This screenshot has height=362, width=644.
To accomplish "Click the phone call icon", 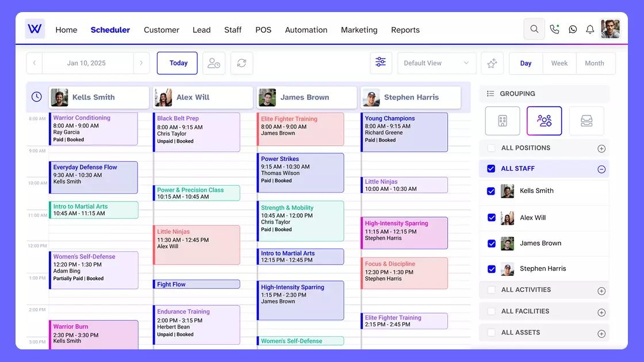I will 554,29.
